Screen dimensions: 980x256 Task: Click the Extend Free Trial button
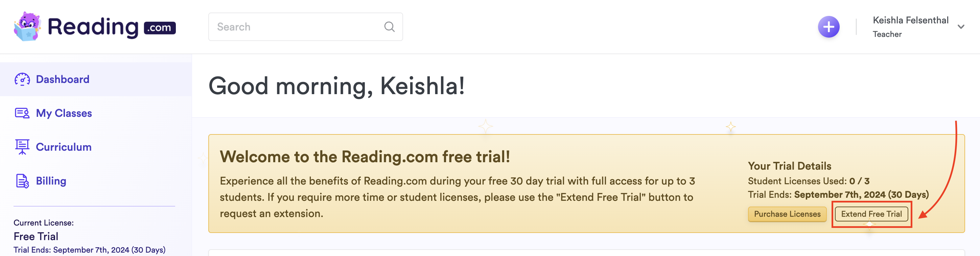click(871, 214)
